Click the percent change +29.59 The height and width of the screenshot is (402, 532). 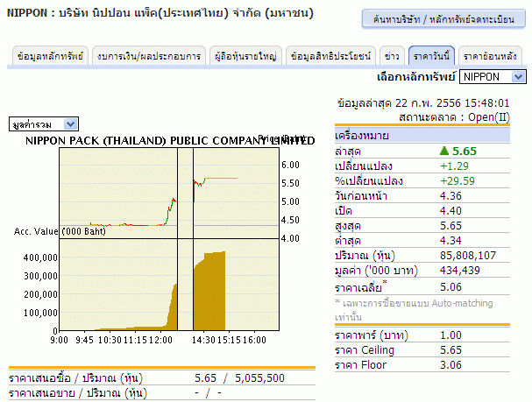[x=457, y=181]
